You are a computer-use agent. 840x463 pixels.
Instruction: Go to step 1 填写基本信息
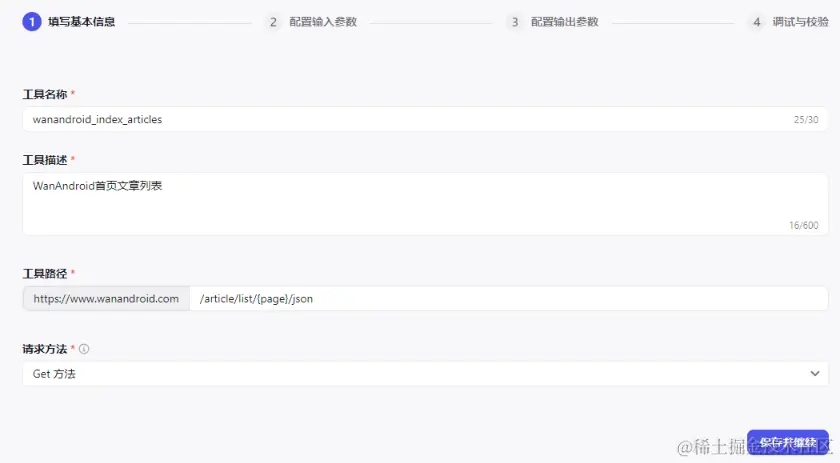pyautogui.click(x=69, y=22)
